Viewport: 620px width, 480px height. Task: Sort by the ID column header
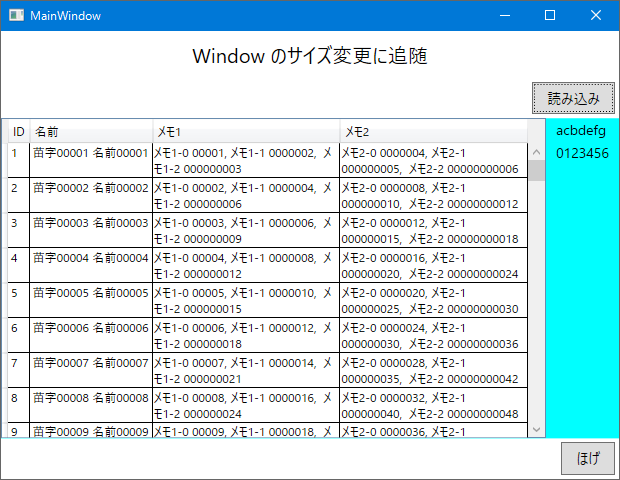[x=19, y=131]
